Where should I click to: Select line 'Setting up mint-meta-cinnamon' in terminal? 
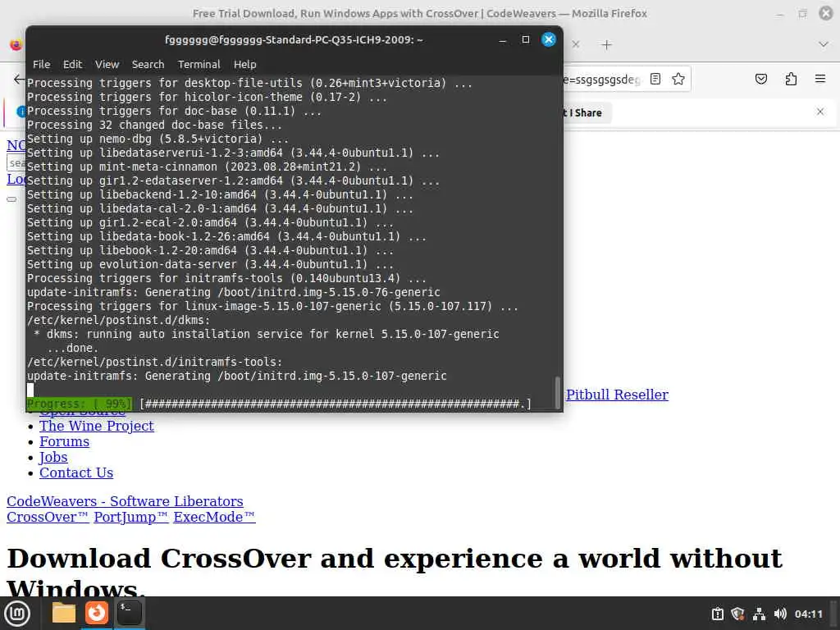pos(207,167)
